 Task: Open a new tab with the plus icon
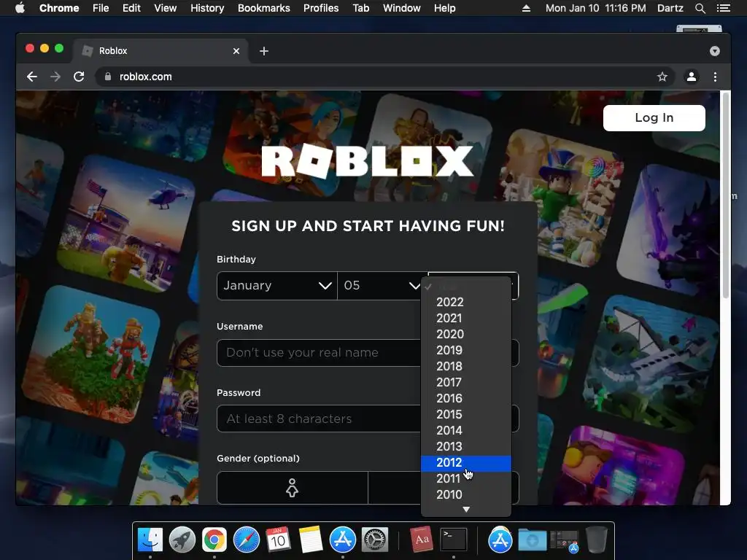coord(264,51)
